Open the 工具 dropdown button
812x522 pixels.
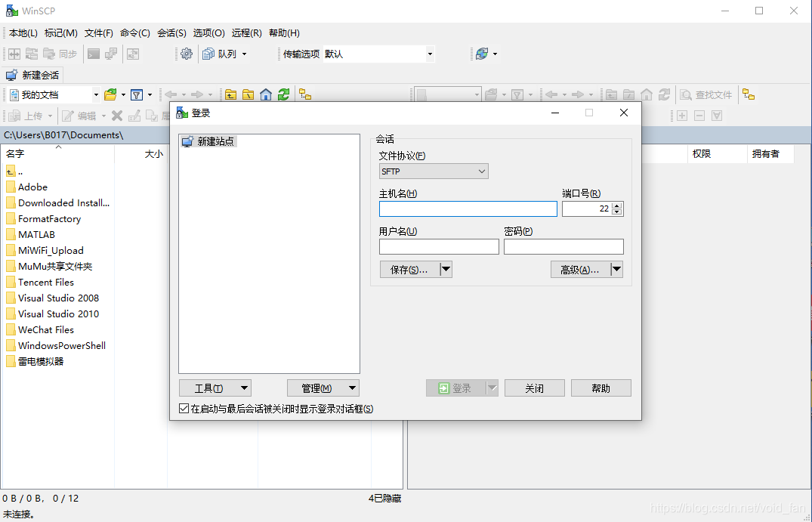[215, 388]
